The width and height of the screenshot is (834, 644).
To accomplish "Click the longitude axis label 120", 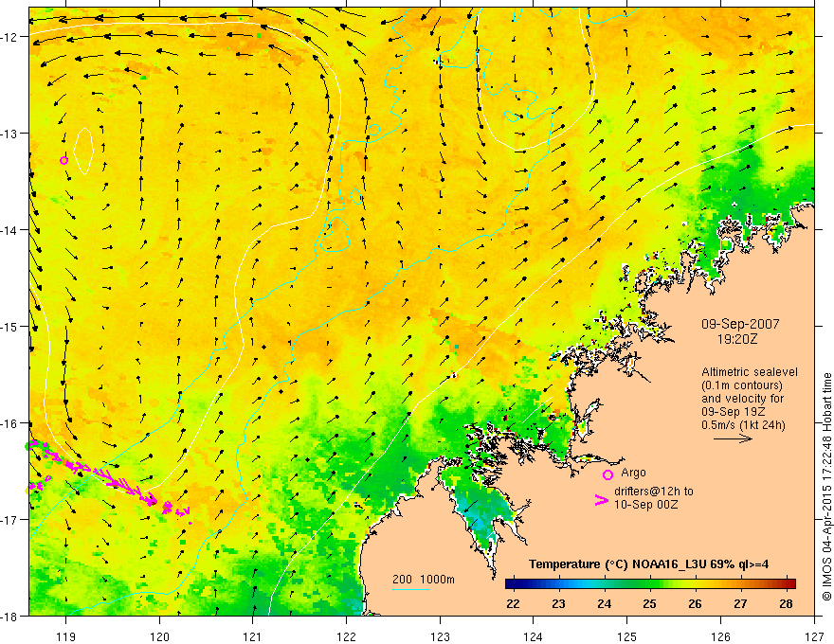I will click(159, 636).
